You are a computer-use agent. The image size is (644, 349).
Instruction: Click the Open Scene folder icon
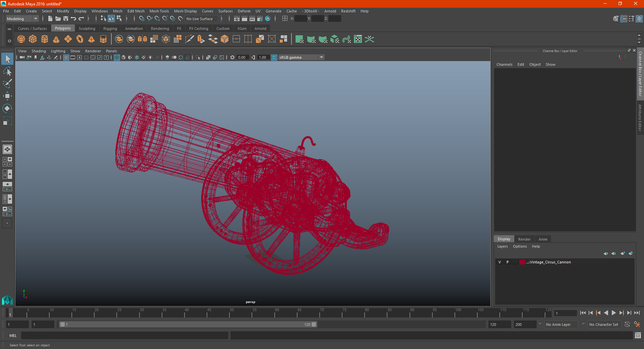pyautogui.click(x=58, y=19)
